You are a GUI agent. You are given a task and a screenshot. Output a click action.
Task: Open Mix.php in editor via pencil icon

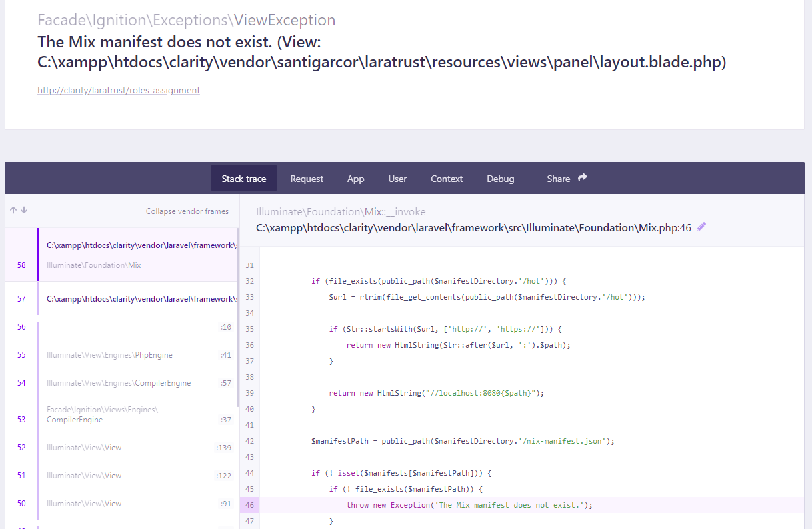click(701, 227)
